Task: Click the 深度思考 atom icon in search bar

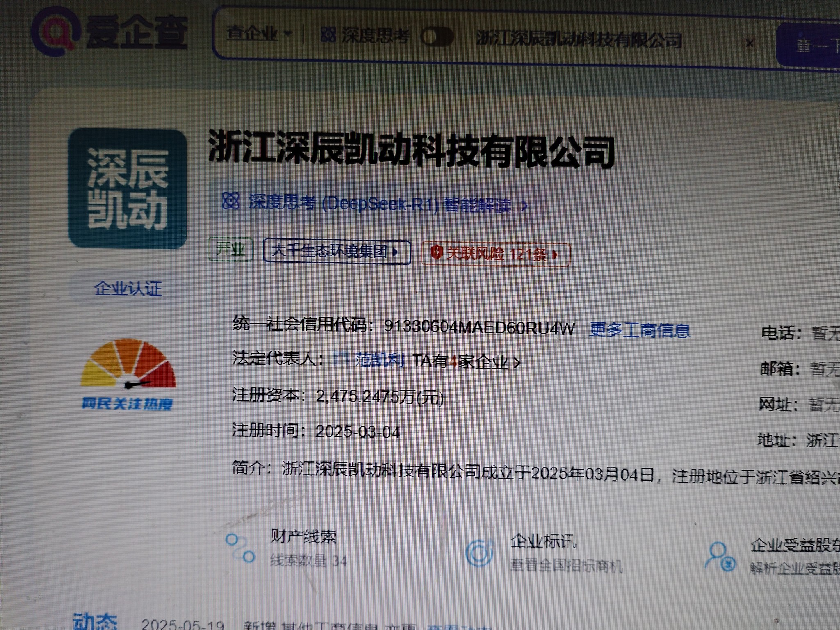Action: pos(328,35)
